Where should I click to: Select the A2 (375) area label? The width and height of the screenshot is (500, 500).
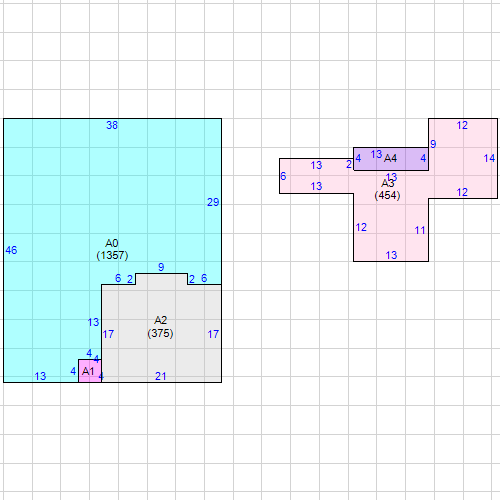coord(160,327)
